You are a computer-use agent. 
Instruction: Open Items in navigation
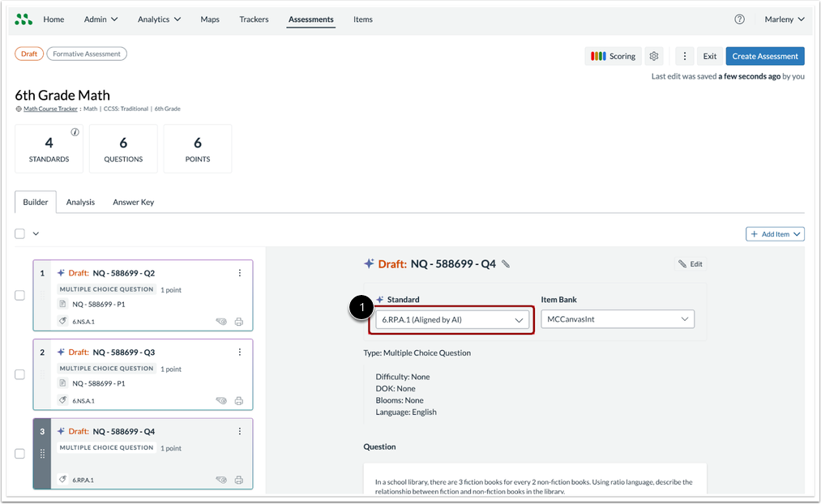363,19
